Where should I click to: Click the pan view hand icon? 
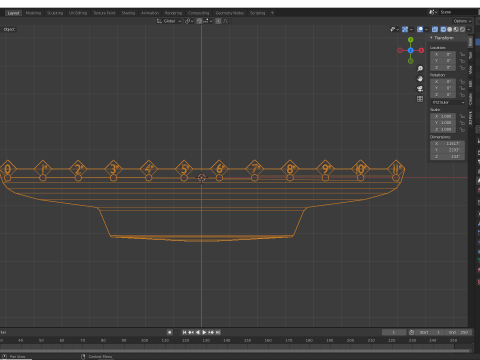point(420,79)
